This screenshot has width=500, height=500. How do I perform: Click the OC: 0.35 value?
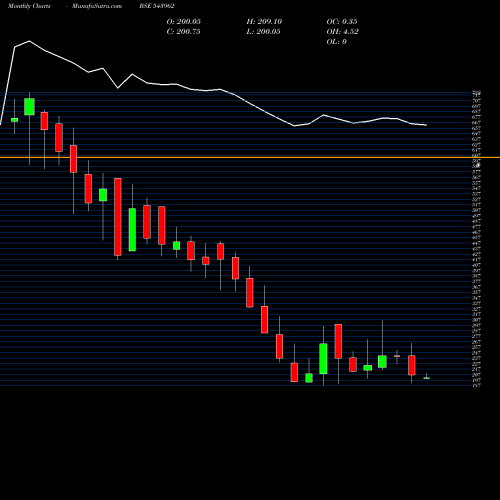(x=342, y=22)
